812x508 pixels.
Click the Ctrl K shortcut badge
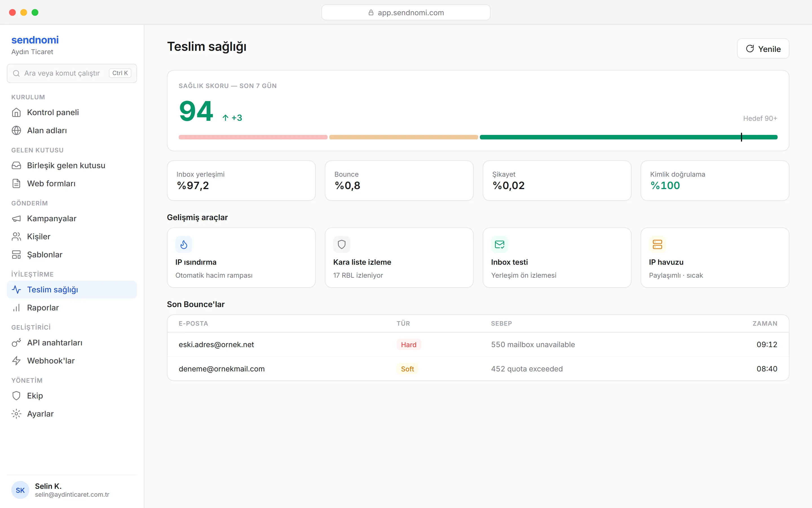[120, 73]
